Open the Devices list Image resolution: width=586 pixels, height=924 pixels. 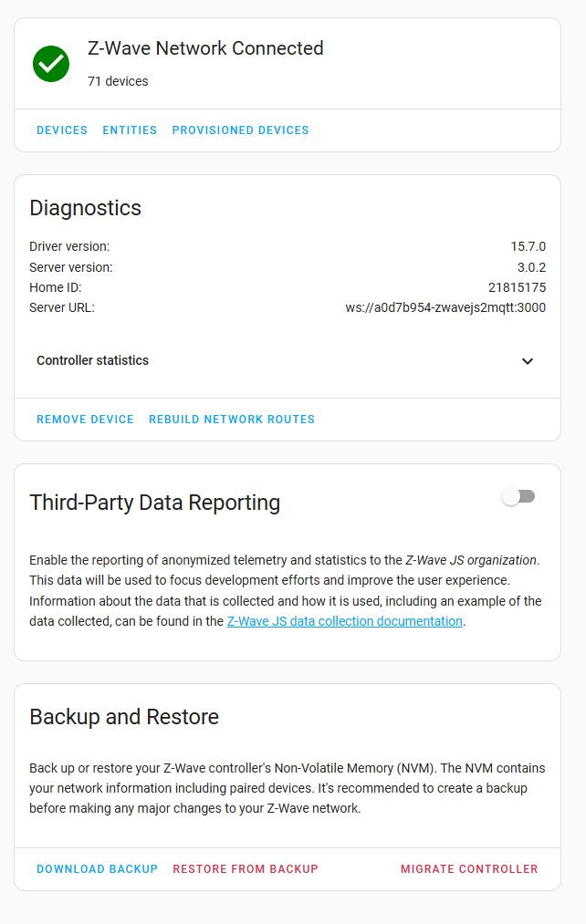coord(62,130)
